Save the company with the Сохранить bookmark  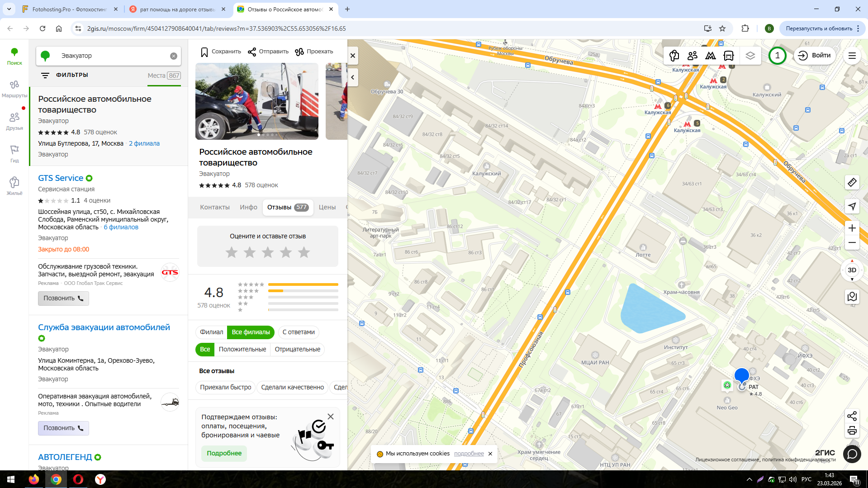[x=221, y=52]
